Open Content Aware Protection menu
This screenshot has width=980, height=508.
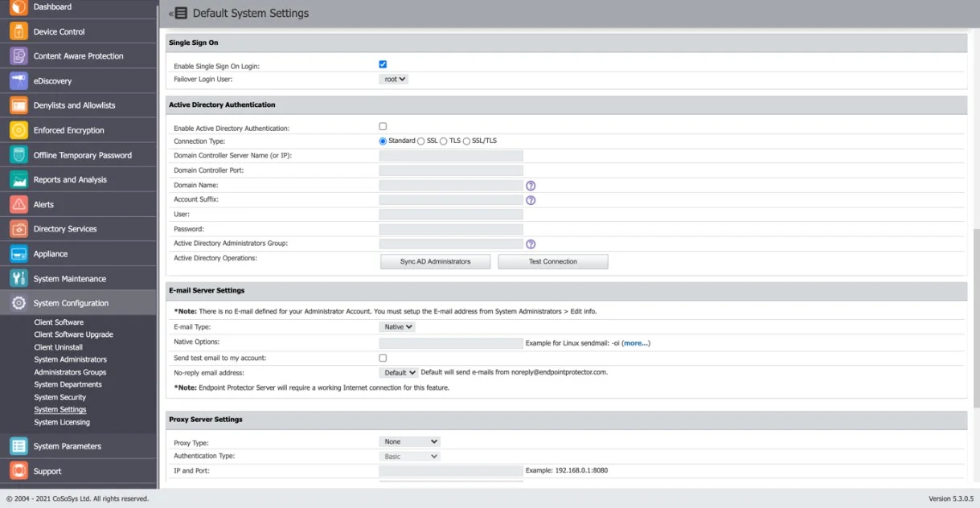78,56
